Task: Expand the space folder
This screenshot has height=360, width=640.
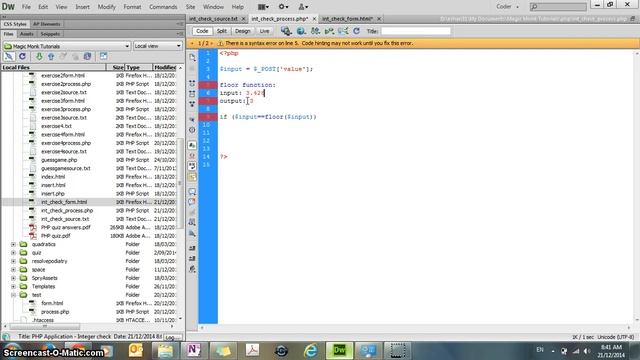Action: coord(13,270)
